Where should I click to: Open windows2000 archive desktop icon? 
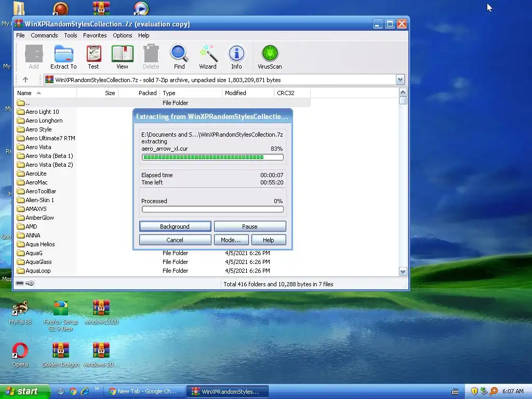[101, 312]
